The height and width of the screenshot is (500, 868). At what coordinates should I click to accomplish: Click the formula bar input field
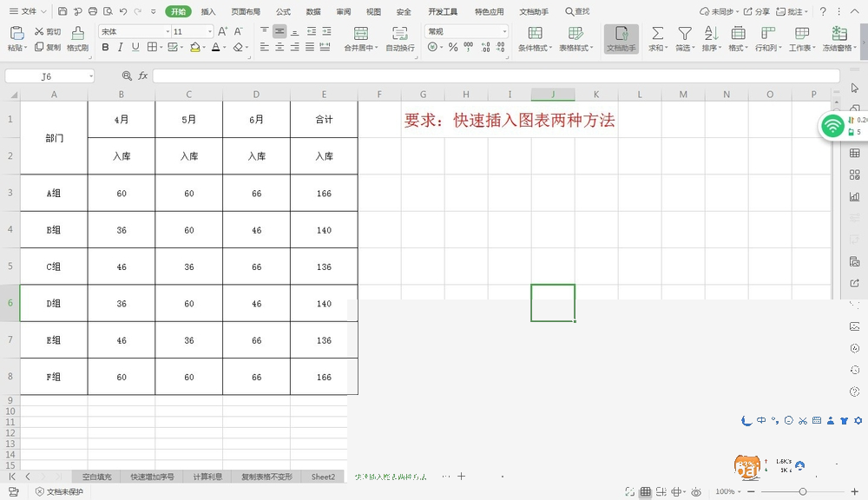pyautogui.click(x=496, y=76)
